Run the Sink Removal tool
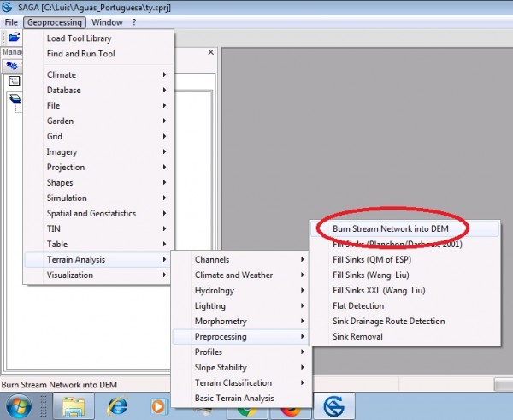Image resolution: width=513 pixels, height=420 pixels. (x=404, y=336)
